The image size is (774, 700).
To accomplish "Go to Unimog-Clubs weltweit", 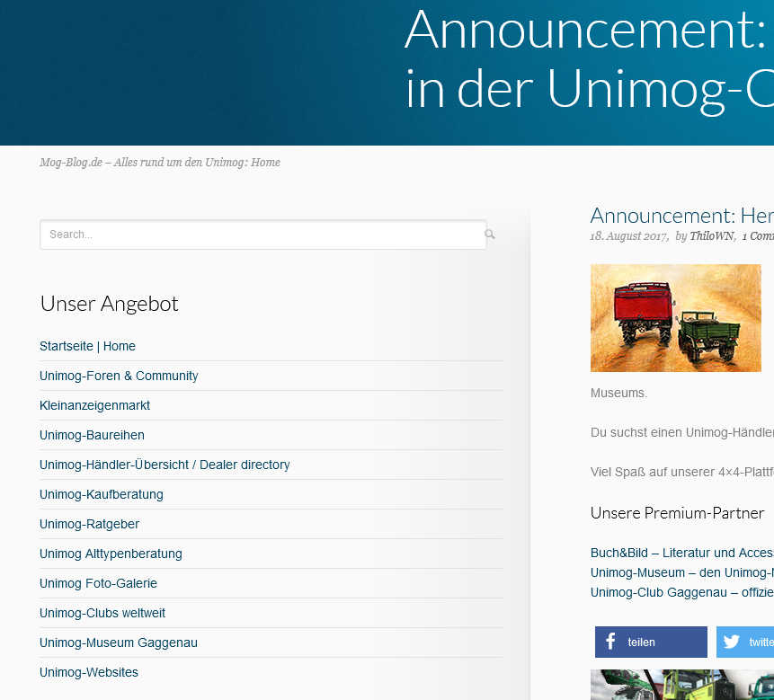I will point(102,613).
